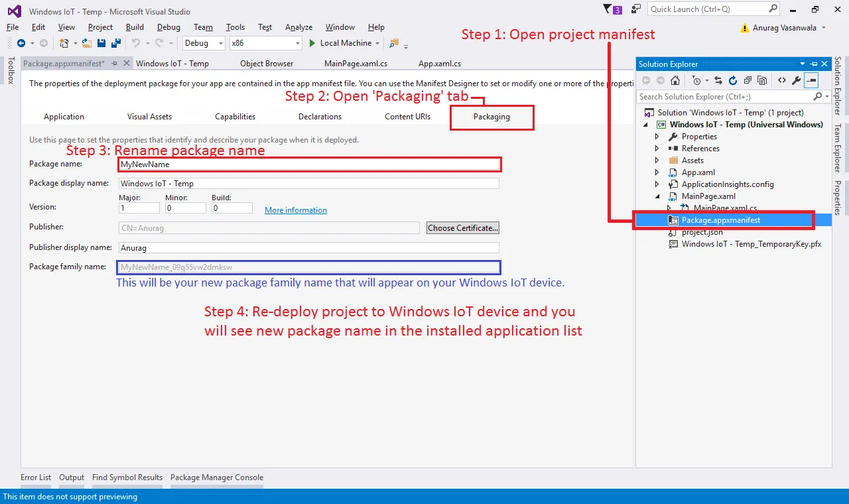Click the Undo toolbar icon
The width and height of the screenshot is (849, 504).
coord(135,43)
